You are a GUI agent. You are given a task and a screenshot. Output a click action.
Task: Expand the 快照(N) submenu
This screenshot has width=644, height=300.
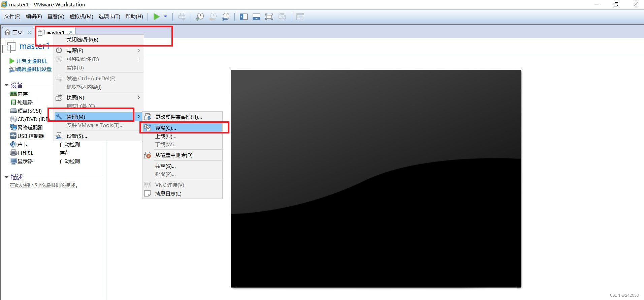(99, 97)
